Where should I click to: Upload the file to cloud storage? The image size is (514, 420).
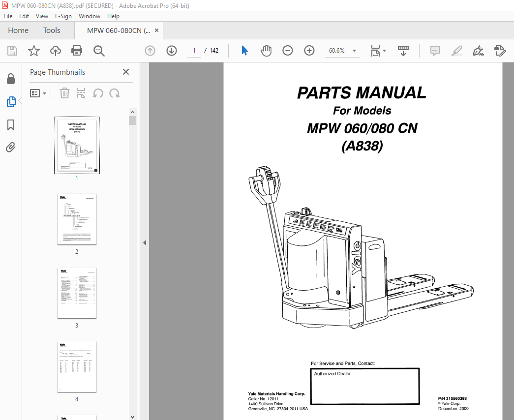coord(56,51)
